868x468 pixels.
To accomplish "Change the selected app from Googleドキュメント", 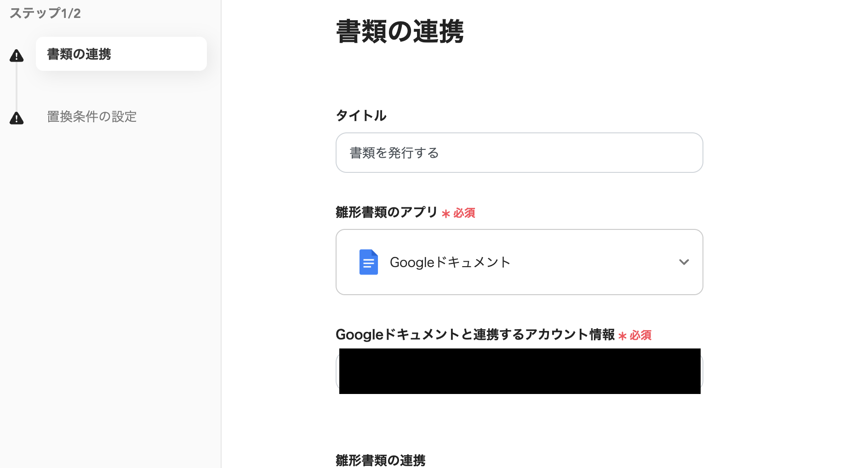I will tap(519, 262).
